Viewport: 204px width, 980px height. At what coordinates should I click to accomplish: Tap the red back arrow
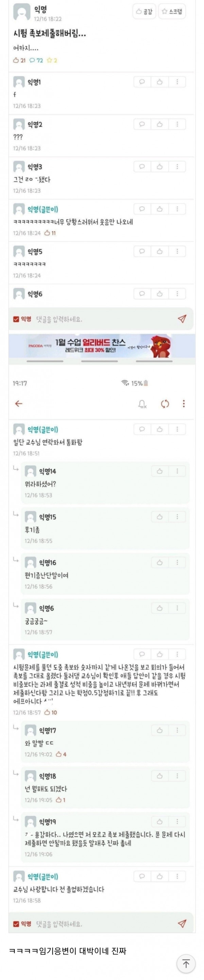19,404
